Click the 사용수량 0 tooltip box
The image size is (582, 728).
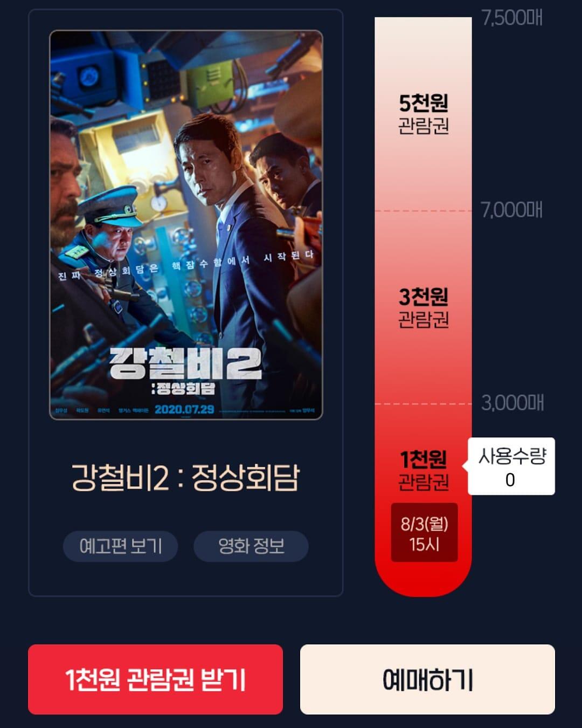(511, 466)
